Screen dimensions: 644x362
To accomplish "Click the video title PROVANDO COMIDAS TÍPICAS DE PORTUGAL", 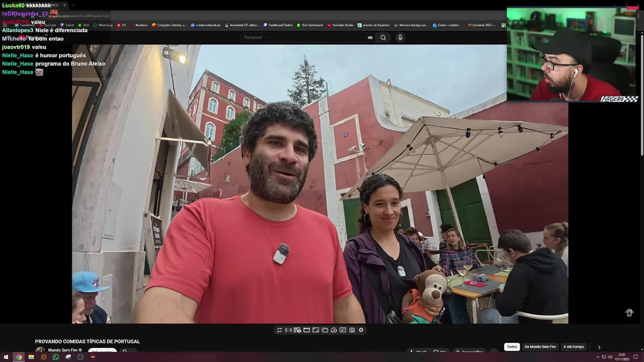I will click(x=88, y=341).
